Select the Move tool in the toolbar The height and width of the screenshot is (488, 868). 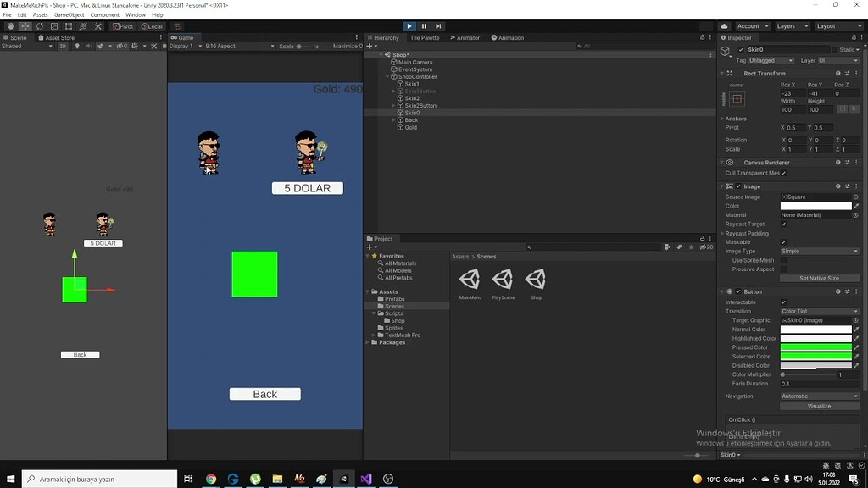(24, 26)
